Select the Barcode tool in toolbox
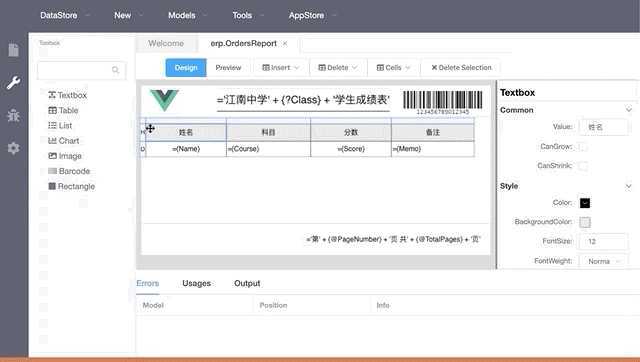This screenshot has height=362, width=640. click(x=69, y=171)
